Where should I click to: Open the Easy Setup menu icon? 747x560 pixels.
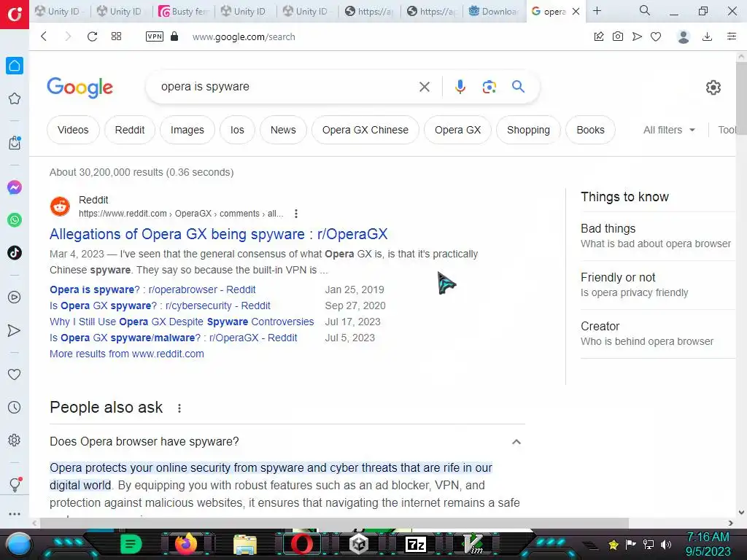tap(732, 36)
